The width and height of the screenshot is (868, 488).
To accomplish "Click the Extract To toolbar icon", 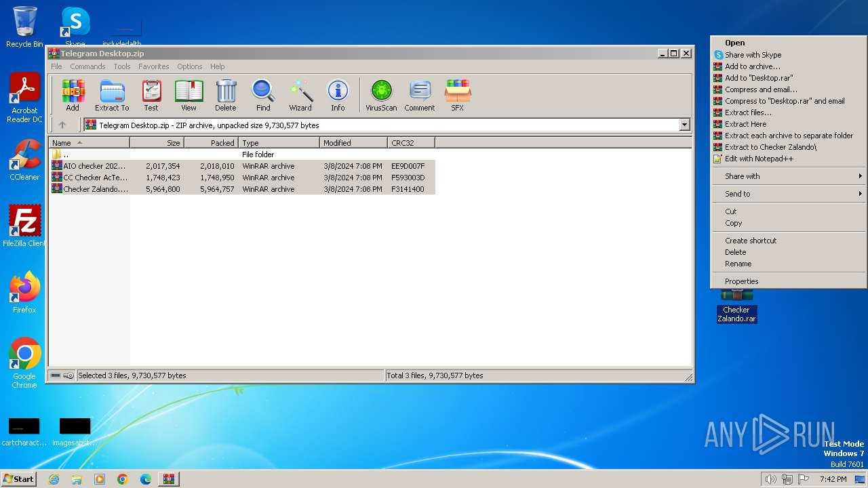I will (112, 96).
